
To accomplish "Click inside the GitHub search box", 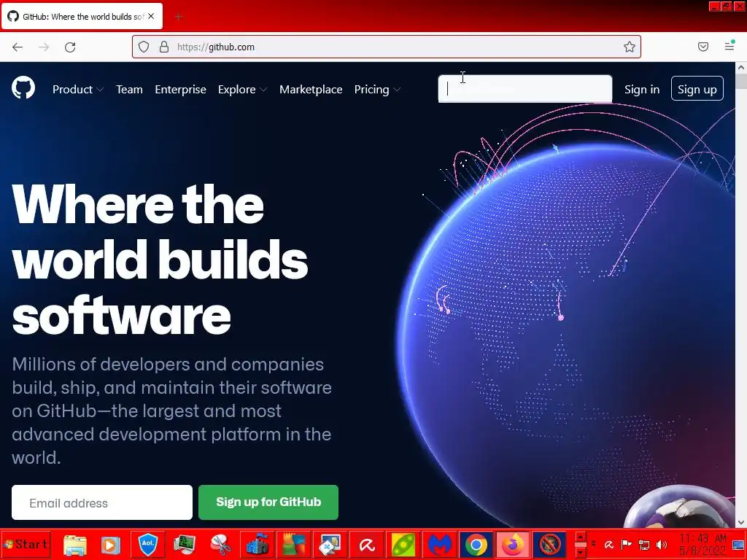I will [x=525, y=88].
